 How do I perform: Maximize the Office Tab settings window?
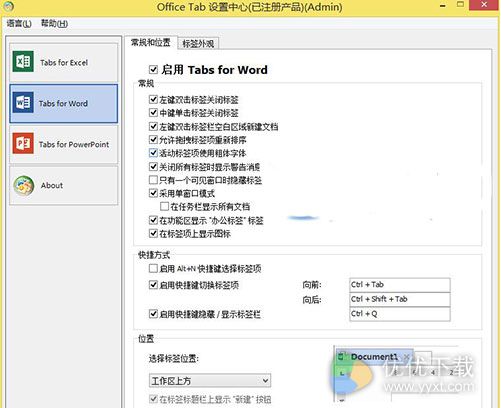460,5
